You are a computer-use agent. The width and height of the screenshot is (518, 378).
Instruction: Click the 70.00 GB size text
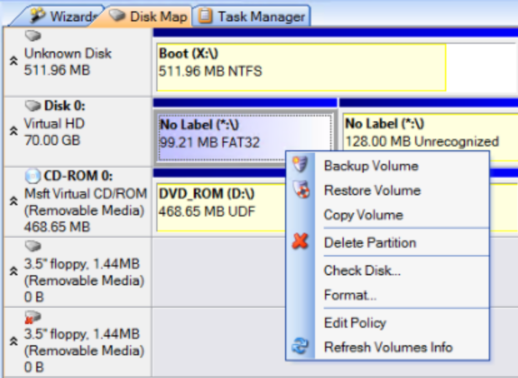52,140
